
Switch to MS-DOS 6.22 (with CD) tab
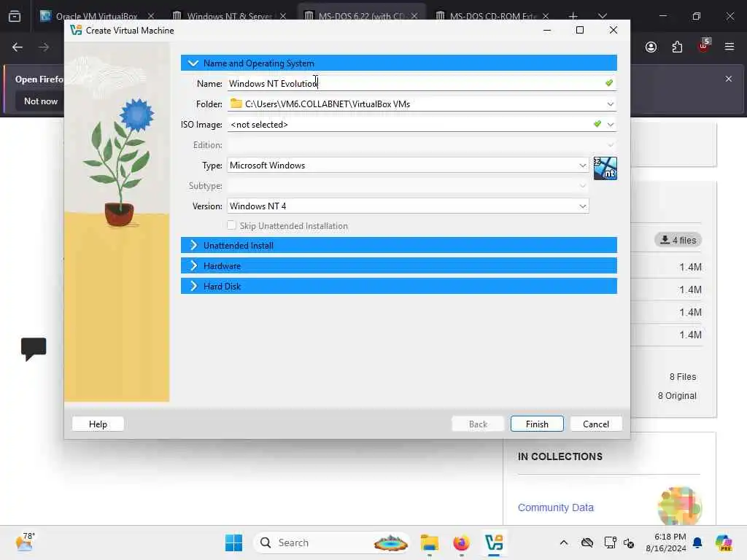click(x=360, y=16)
